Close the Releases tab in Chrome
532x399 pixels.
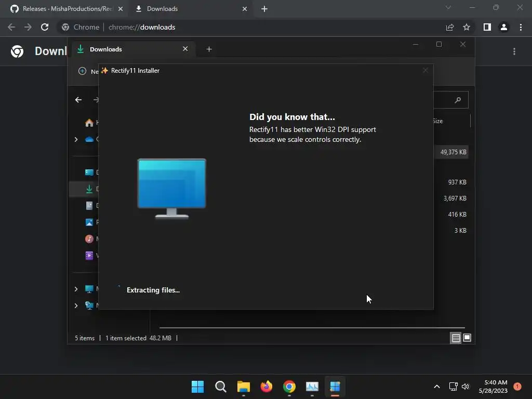pyautogui.click(x=121, y=9)
